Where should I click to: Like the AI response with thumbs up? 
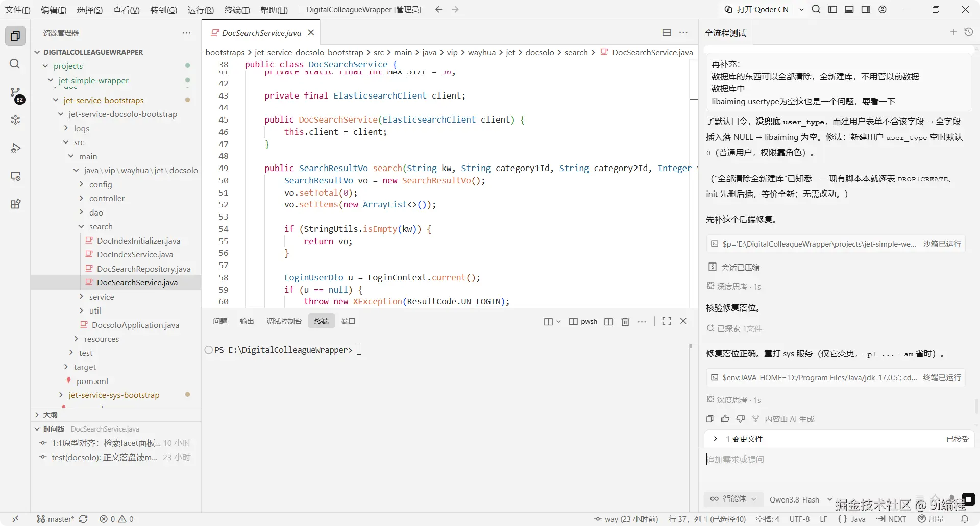coord(725,419)
